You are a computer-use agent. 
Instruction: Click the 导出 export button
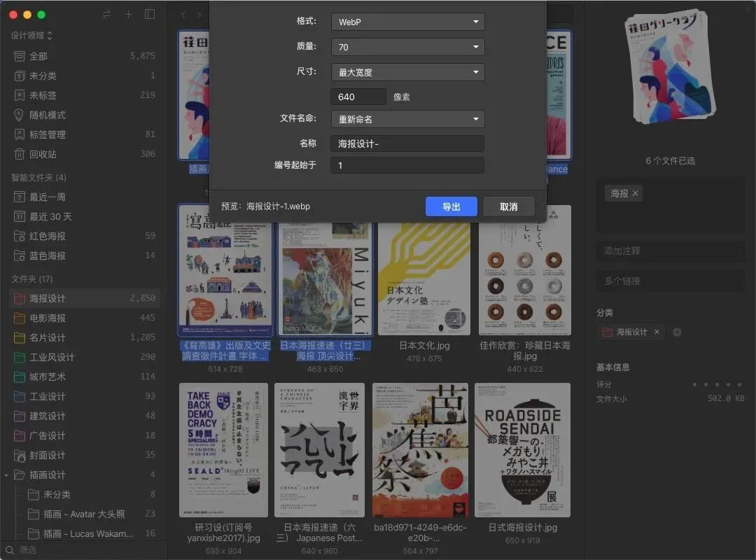tap(451, 207)
